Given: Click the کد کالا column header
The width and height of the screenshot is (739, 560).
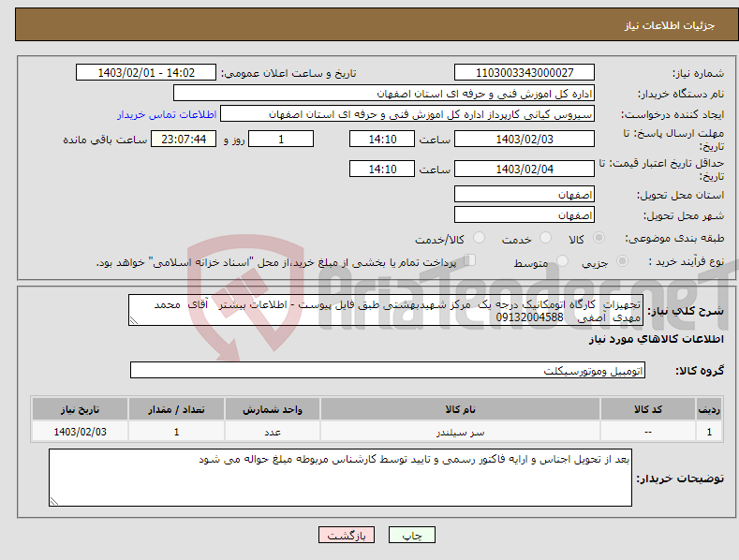Looking at the screenshot, I should pyautogui.click(x=648, y=409).
